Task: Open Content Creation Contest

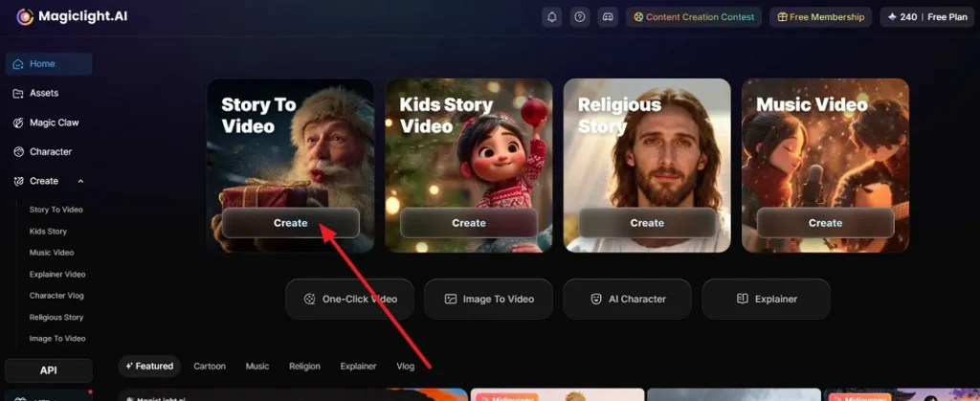Action: (x=694, y=17)
